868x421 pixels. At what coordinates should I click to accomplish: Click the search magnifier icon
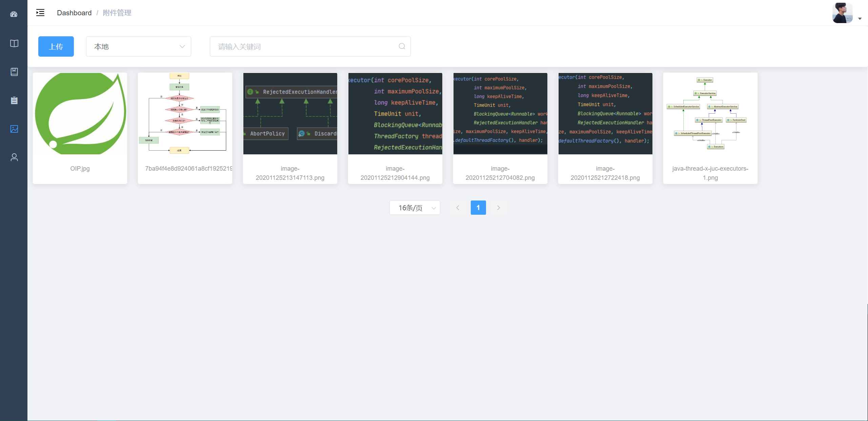pos(402,46)
